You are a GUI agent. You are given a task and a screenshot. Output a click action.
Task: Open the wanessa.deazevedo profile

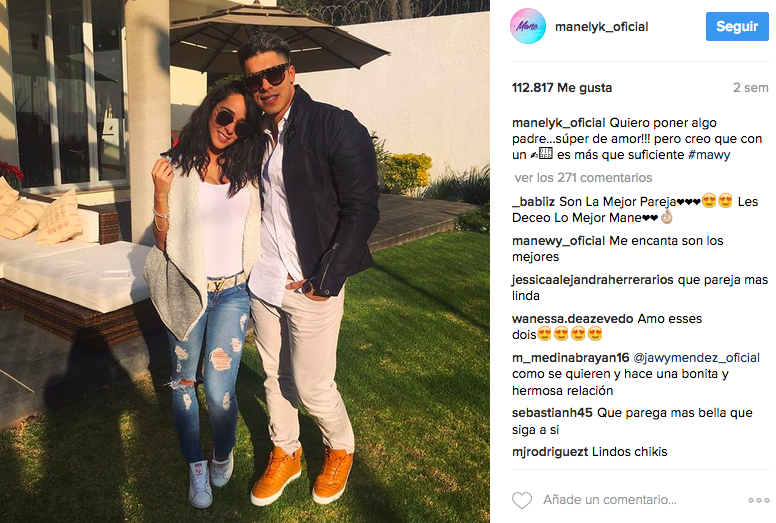tap(573, 319)
